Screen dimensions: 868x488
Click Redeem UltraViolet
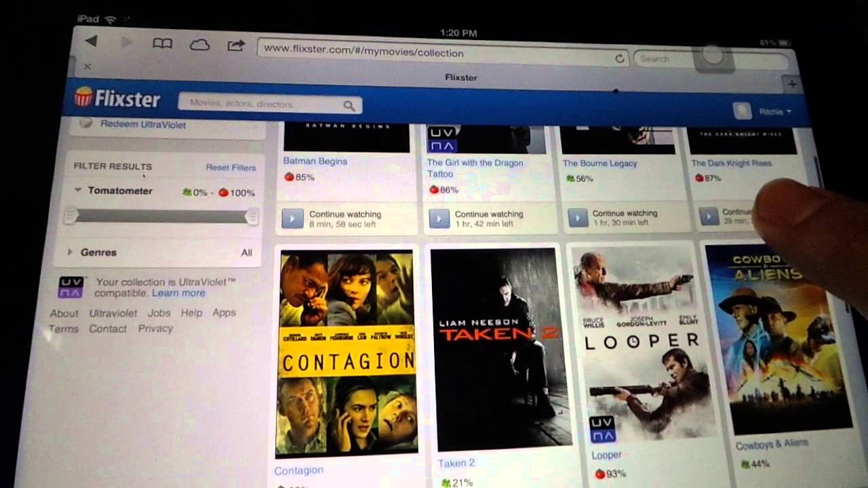tap(143, 125)
